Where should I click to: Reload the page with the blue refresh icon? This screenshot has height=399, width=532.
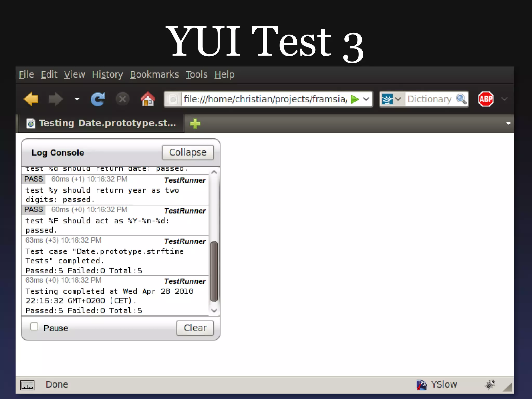(x=98, y=99)
